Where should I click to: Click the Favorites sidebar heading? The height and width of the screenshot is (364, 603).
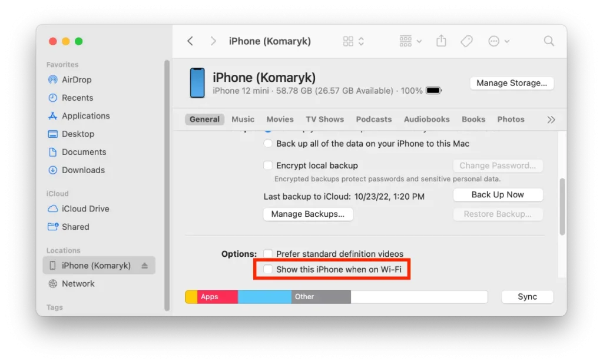point(62,65)
